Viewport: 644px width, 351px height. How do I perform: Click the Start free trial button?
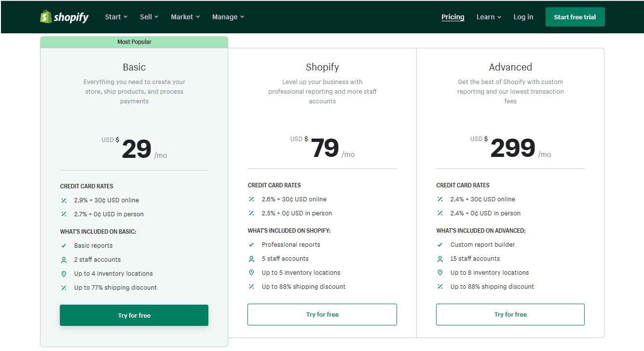coord(575,16)
